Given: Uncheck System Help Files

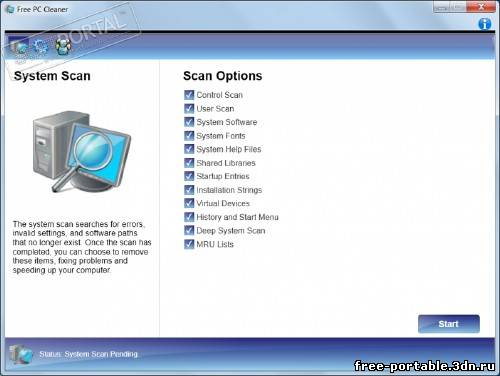Looking at the screenshot, I should pos(189,149).
